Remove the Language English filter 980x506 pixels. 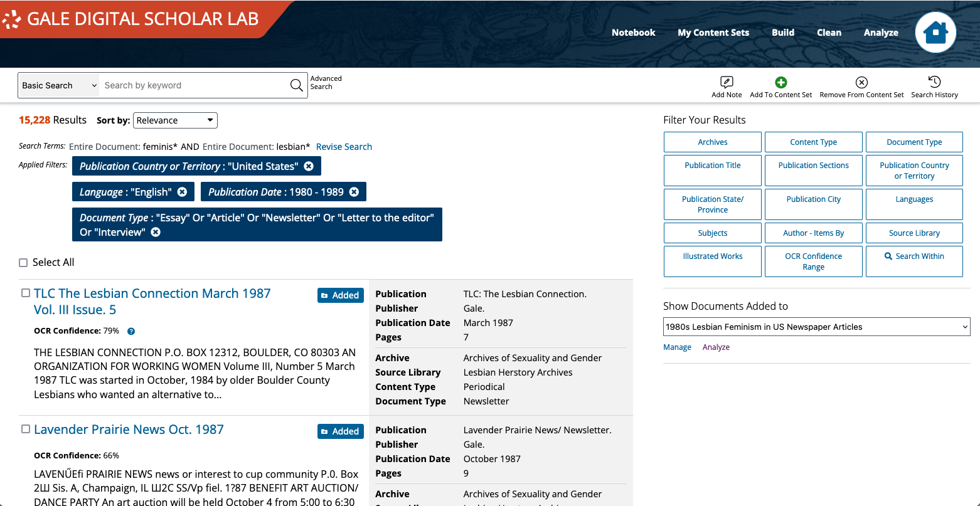click(182, 192)
